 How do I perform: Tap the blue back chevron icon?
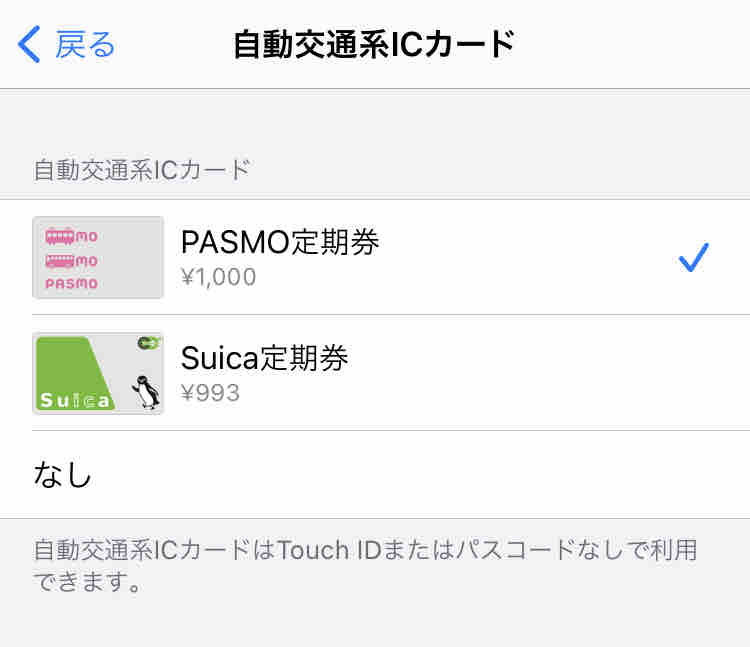coord(29,44)
